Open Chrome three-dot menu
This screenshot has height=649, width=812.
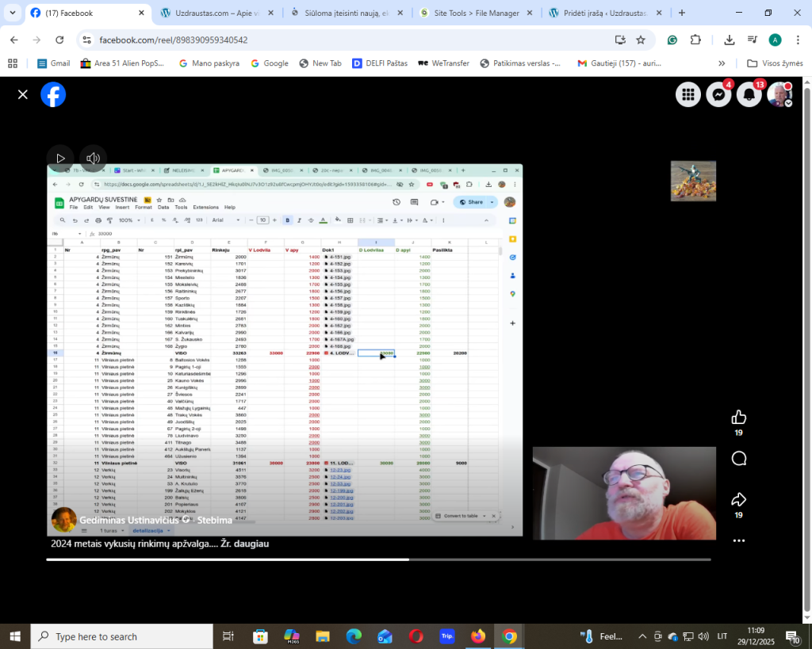click(x=798, y=40)
